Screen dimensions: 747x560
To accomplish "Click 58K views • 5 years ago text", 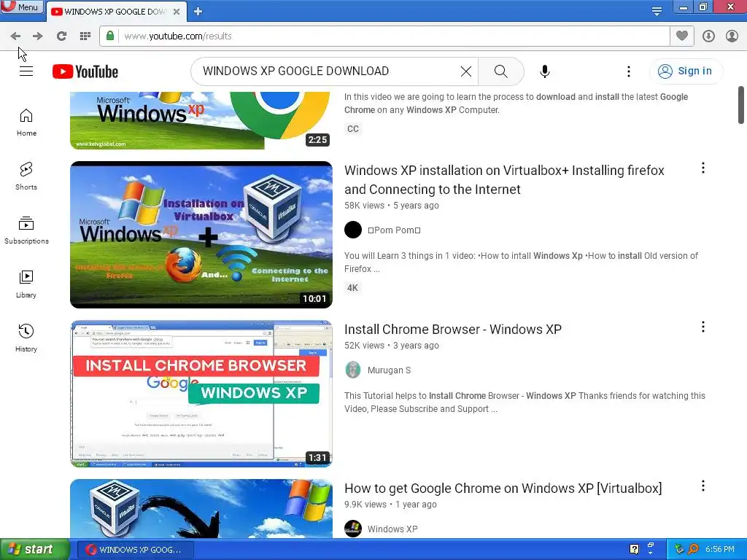I will (392, 205).
